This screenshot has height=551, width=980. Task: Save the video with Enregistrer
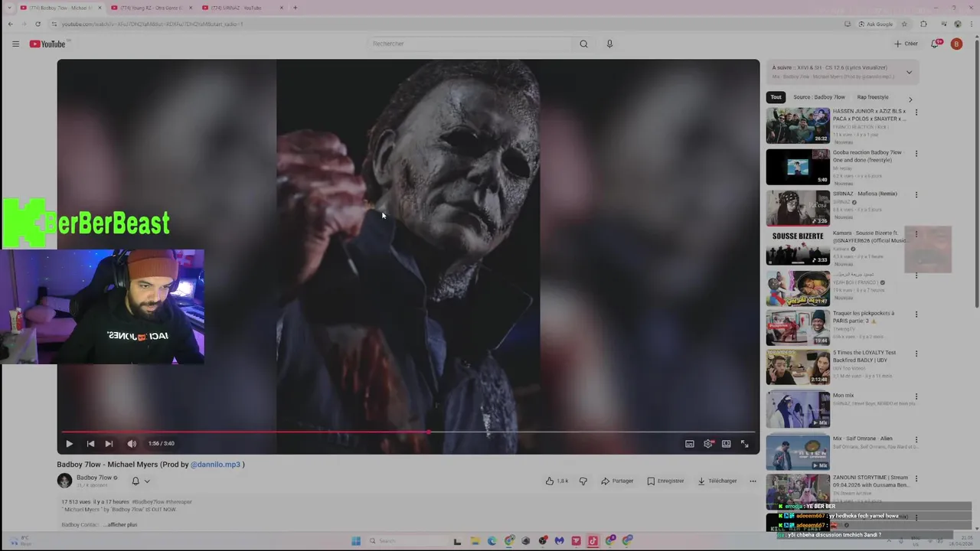pos(665,481)
